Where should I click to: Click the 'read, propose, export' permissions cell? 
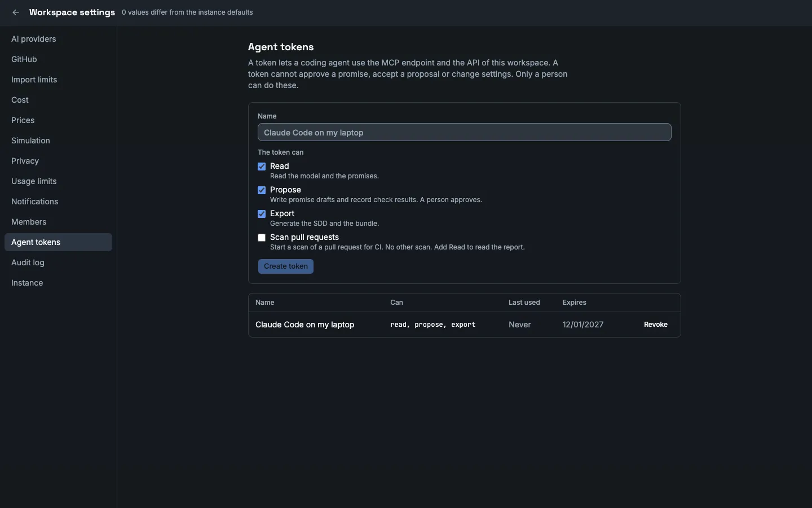tap(433, 325)
